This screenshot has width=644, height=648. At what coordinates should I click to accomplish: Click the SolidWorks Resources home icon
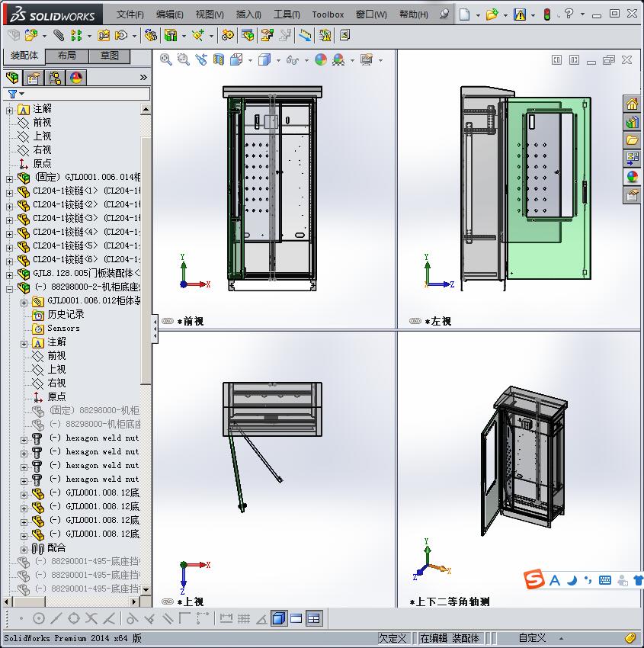pyautogui.click(x=632, y=104)
